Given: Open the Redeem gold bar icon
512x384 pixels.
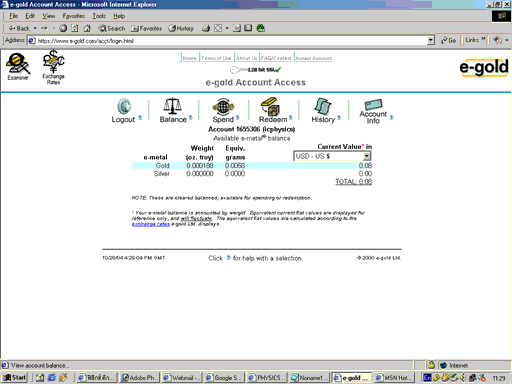Looking at the screenshot, I should pos(270,106).
